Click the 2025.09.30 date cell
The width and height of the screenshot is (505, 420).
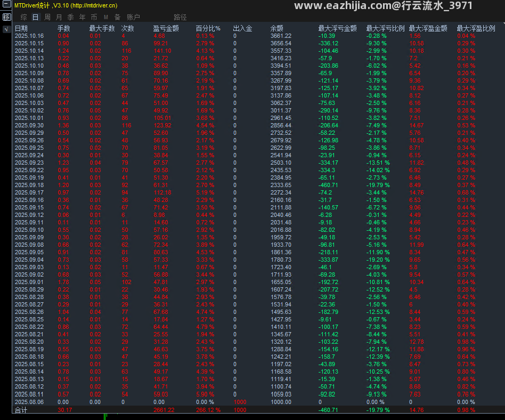[29, 125]
